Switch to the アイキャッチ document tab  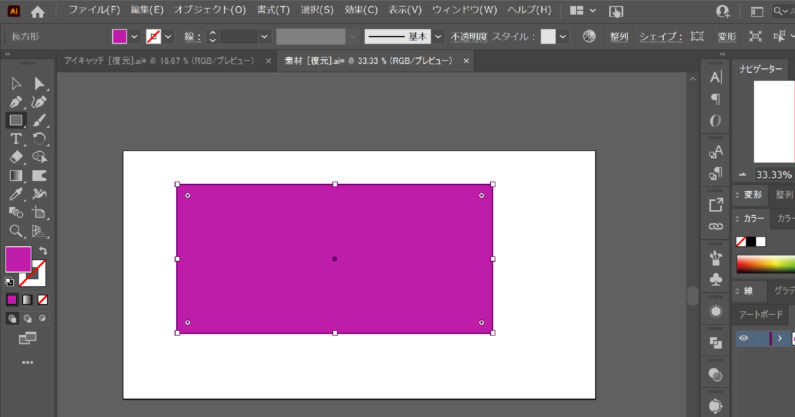(162, 61)
